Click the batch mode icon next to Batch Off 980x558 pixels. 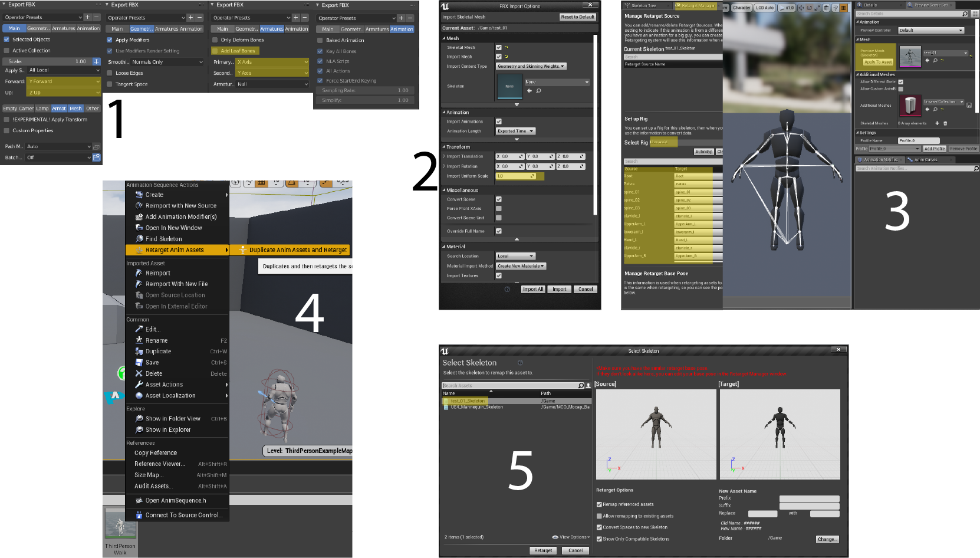[x=97, y=157]
